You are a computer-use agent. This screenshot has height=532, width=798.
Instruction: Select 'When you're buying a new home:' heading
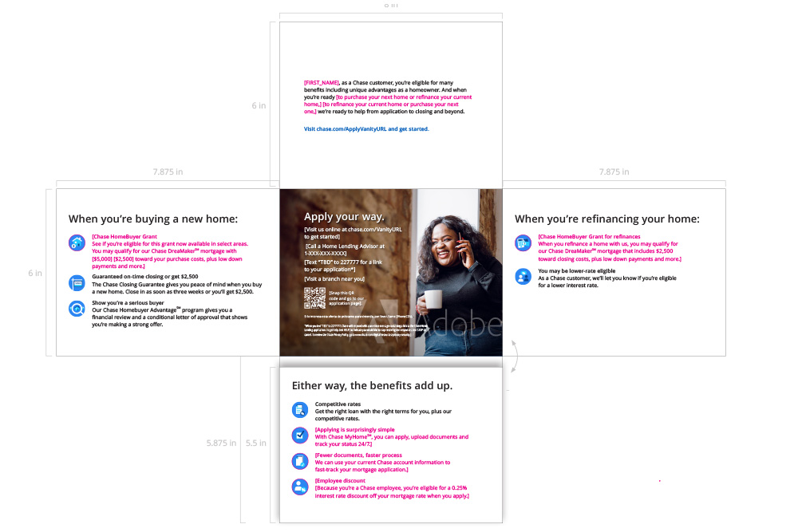153,219
